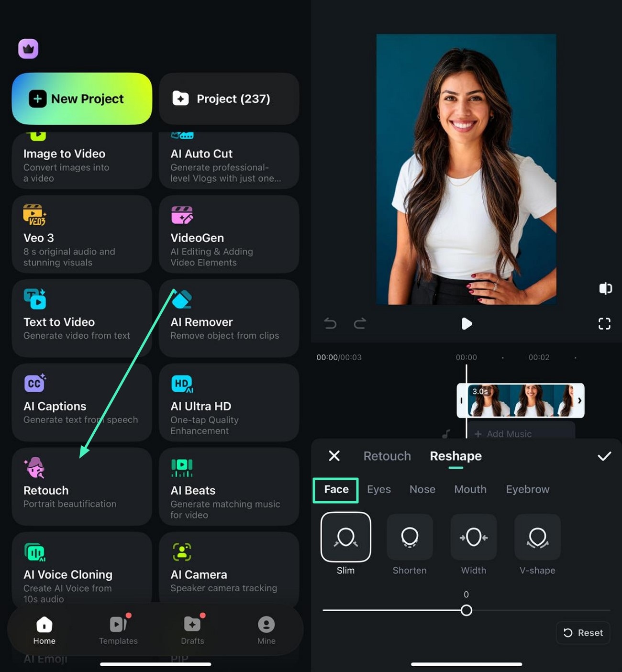Click the reshape intensity slider handle

[466, 610]
